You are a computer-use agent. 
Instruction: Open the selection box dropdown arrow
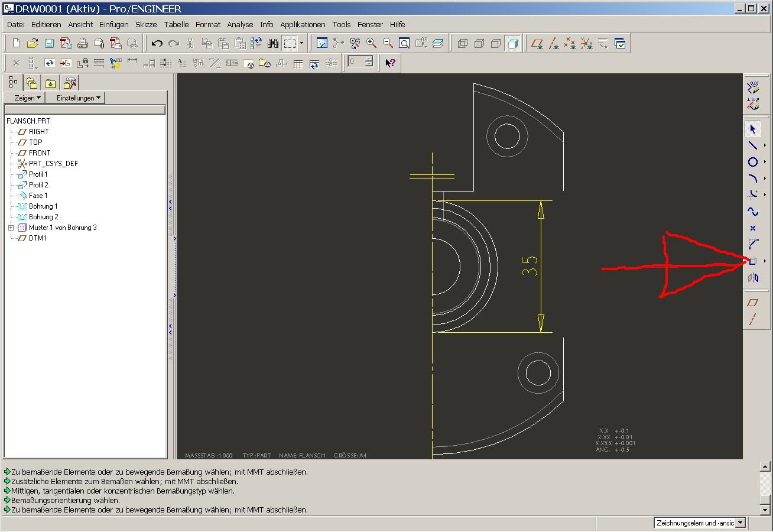point(301,43)
